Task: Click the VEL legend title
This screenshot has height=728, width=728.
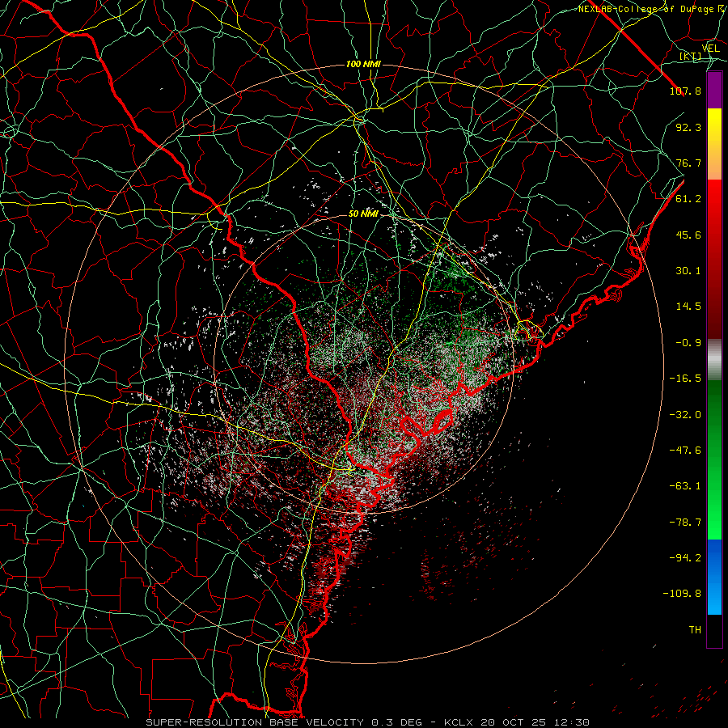Action: point(710,49)
